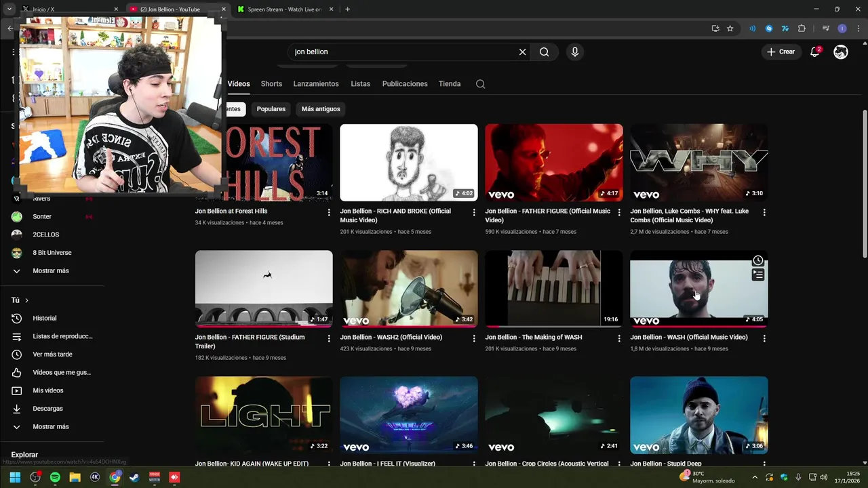Viewport: 868px width, 488px height.
Task: Open YouTube notifications bell
Action: (816, 52)
